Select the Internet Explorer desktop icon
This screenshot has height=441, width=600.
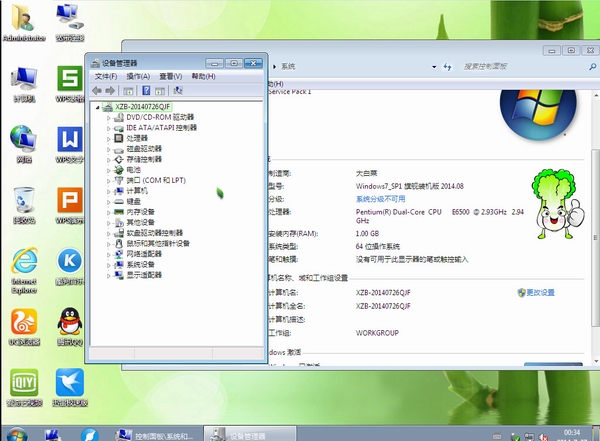(24, 271)
